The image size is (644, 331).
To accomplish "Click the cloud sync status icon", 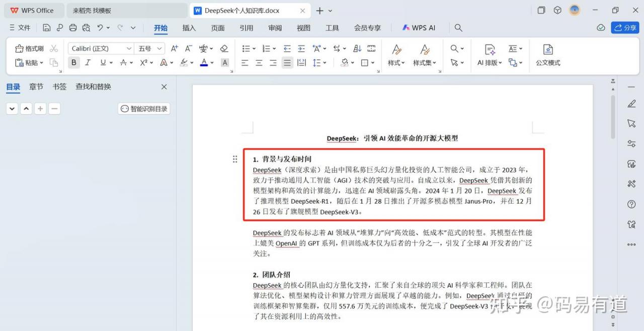I will click(601, 28).
